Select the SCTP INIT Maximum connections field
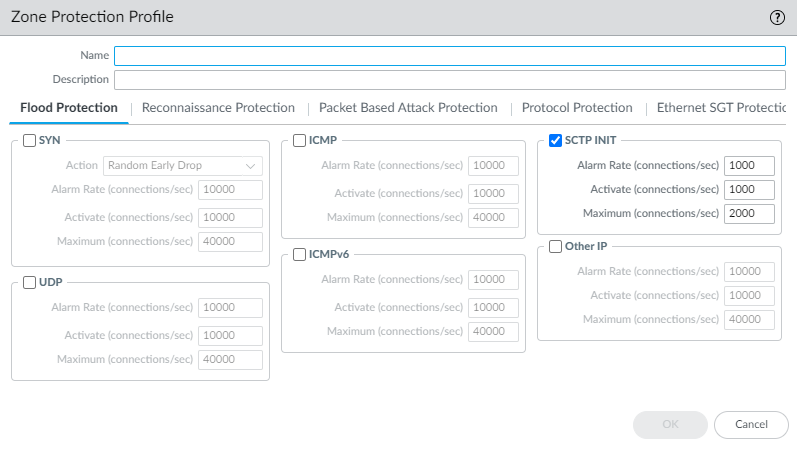797x454 pixels. click(x=749, y=213)
